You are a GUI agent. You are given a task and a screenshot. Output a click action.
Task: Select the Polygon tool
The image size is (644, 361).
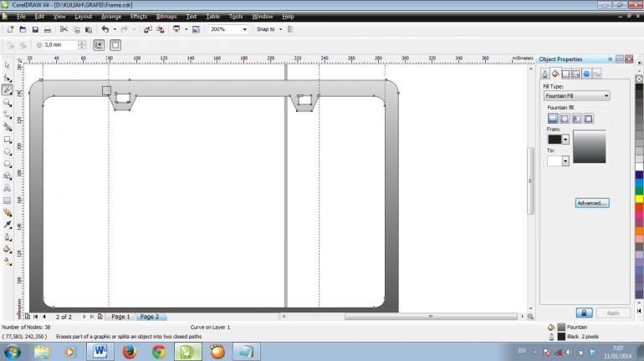pyautogui.click(x=7, y=164)
